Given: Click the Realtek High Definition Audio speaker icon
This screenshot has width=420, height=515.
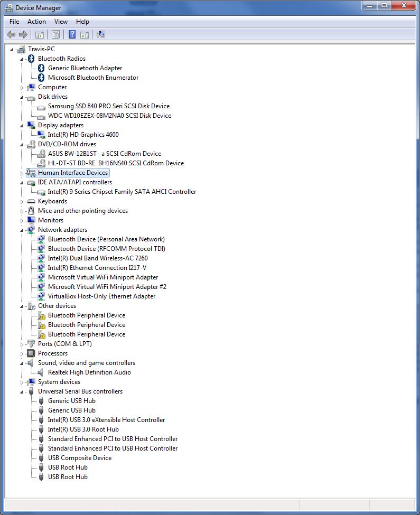Looking at the screenshot, I should click(x=40, y=372).
